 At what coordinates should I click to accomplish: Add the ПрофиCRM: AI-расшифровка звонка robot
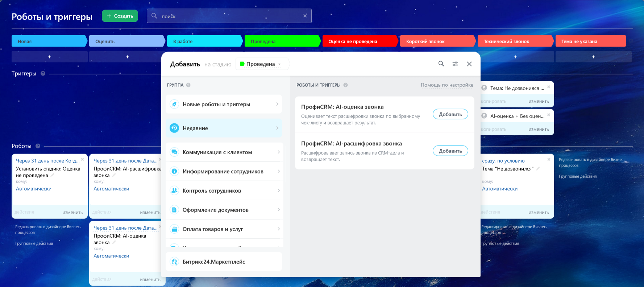click(x=450, y=151)
